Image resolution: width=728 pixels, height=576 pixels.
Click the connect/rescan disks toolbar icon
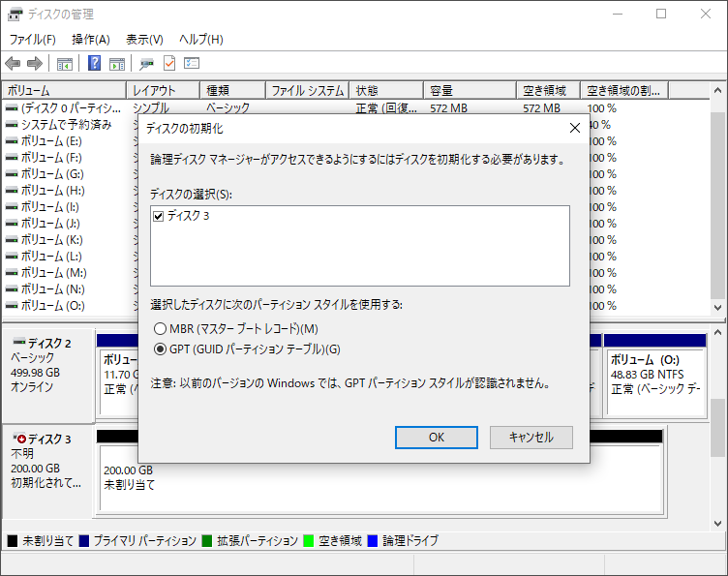[147, 63]
